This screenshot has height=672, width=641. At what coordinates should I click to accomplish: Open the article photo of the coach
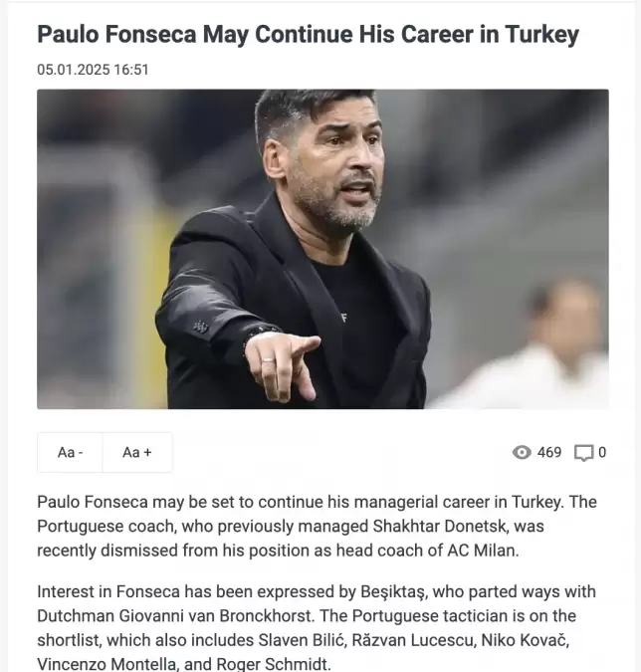(x=322, y=249)
